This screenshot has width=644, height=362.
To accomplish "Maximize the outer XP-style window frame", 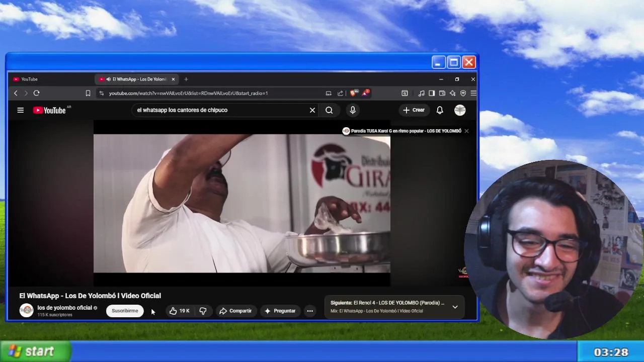I will tap(453, 62).
